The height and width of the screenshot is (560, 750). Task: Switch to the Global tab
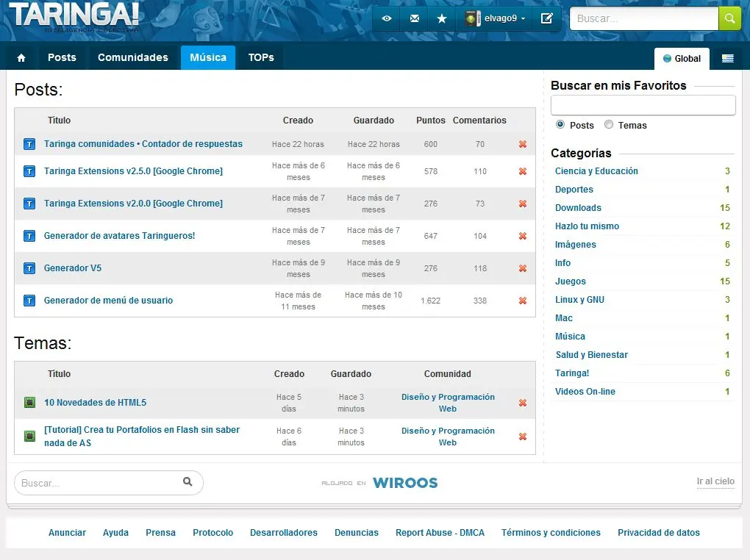pos(682,59)
